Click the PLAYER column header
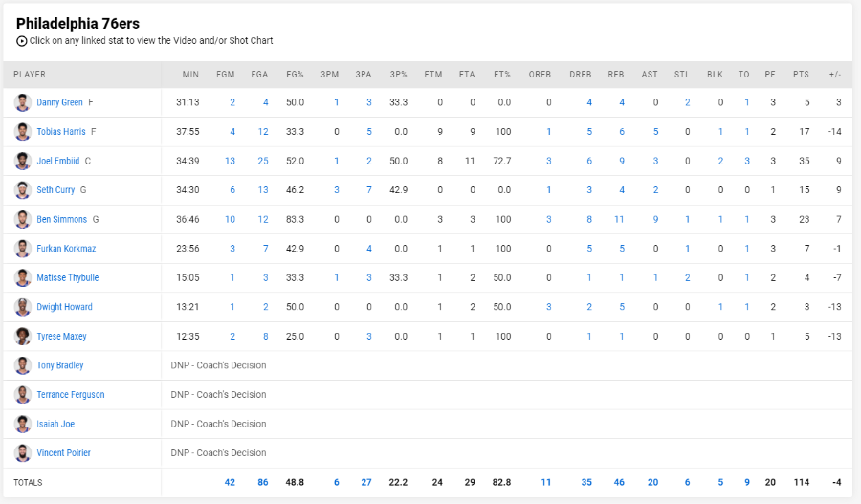The height and width of the screenshot is (504, 861). (x=30, y=75)
